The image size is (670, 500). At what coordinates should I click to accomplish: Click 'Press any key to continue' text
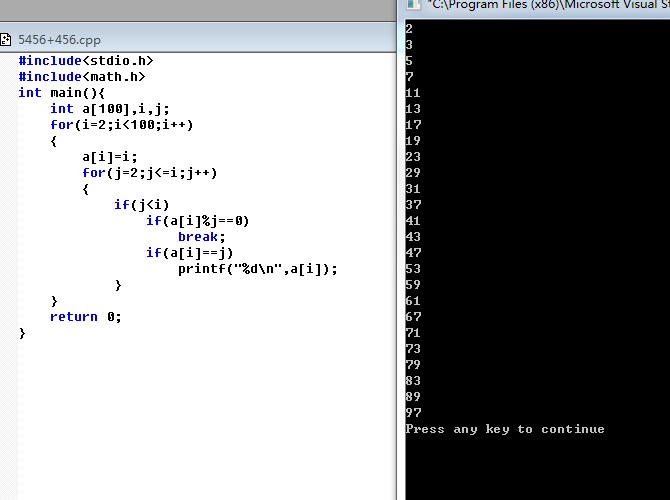(x=505, y=429)
